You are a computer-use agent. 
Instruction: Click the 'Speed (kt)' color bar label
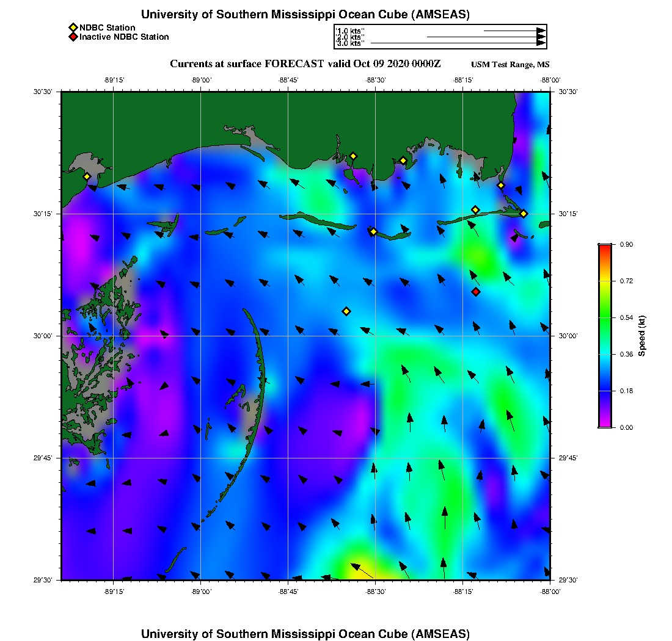coord(642,336)
